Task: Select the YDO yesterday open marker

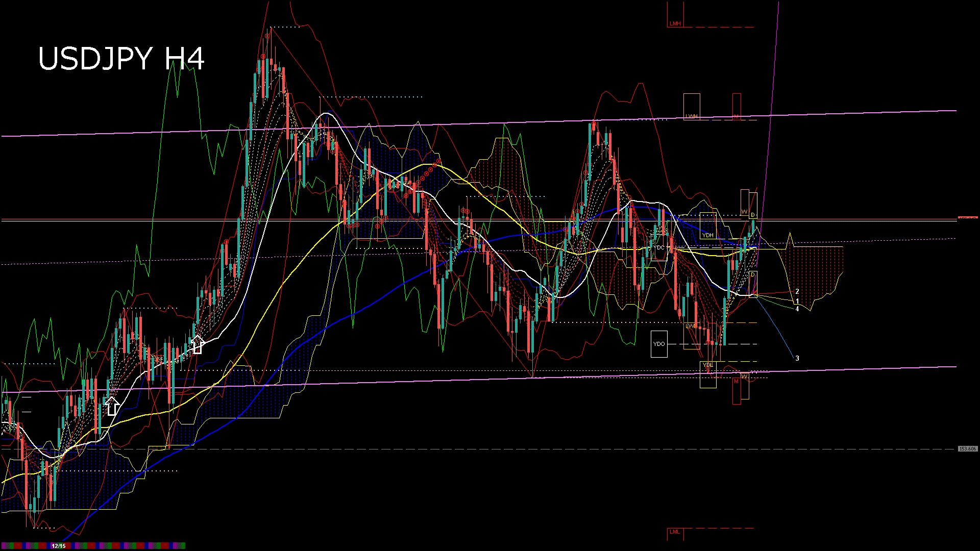Action: [x=659, y=343]
